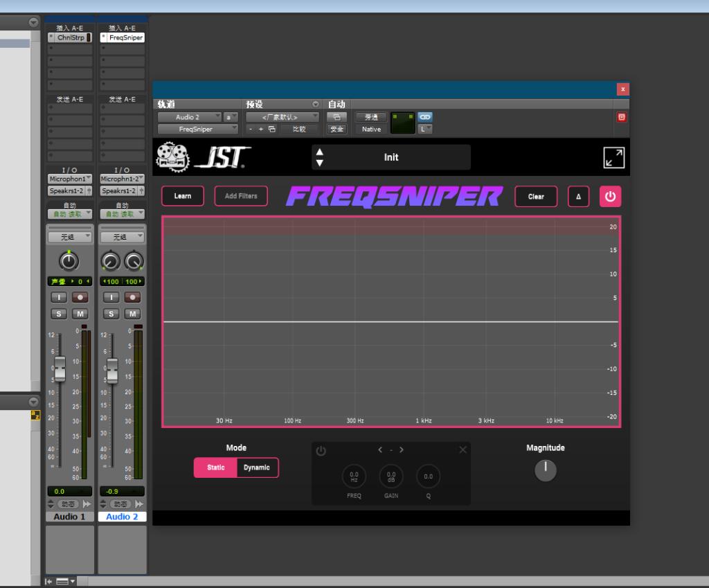
Task: Click the blue link icon in plugin header
Action: coord(425,117)
